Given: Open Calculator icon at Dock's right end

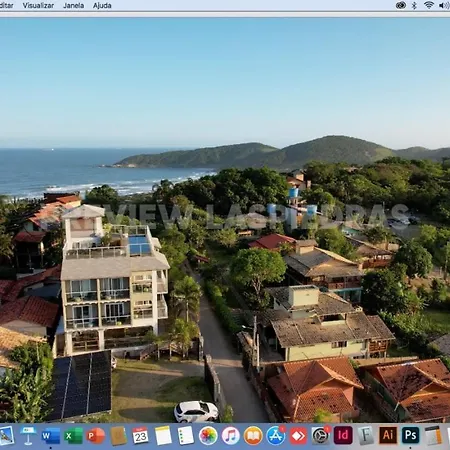Looking at the screenshot, I should (433, 435).
